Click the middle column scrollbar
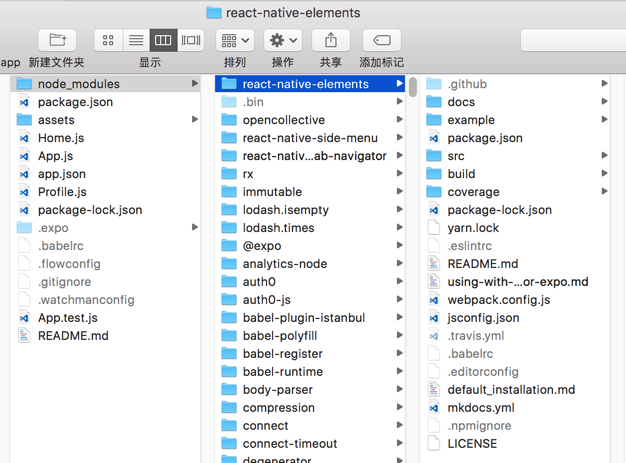 pos(413,87)
